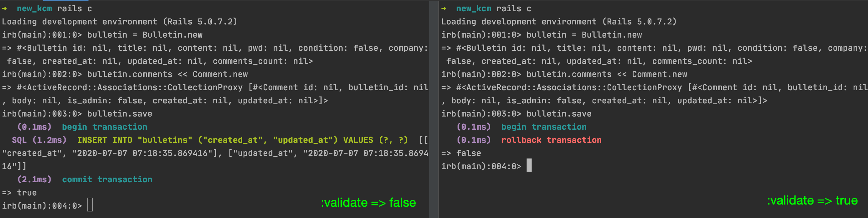Click "#<Bulletin id: nil" output in right pane
The height and width of the screenshot is (218, 868).
501,48
